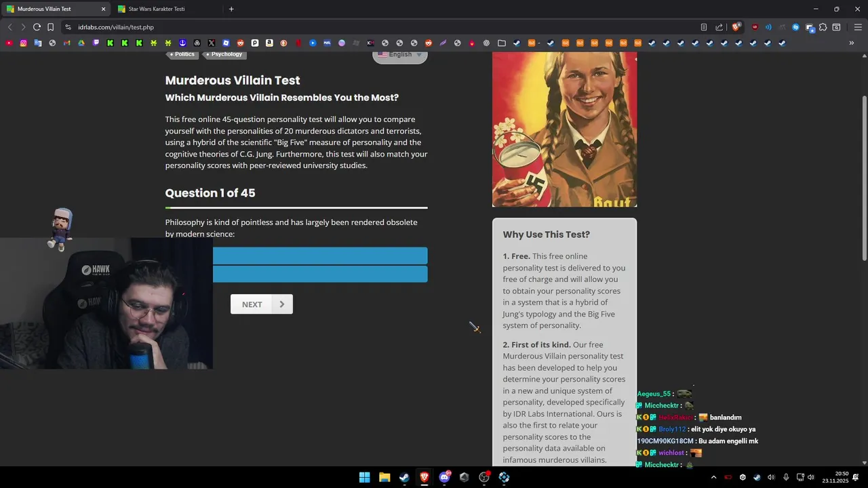This screenshot has width=868, height=488.
Task: Open the Amazon bookmark icon
Action: pos(269,43)
